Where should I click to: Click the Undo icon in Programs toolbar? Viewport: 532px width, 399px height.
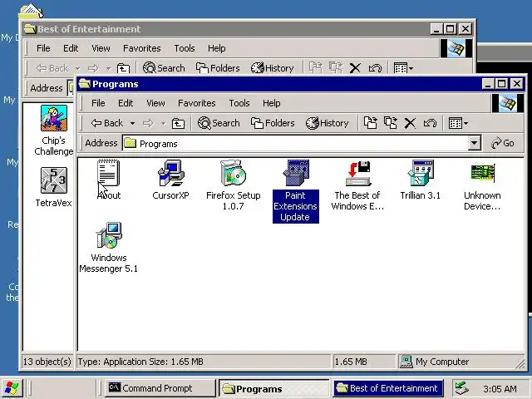click(x=430, y=123)
